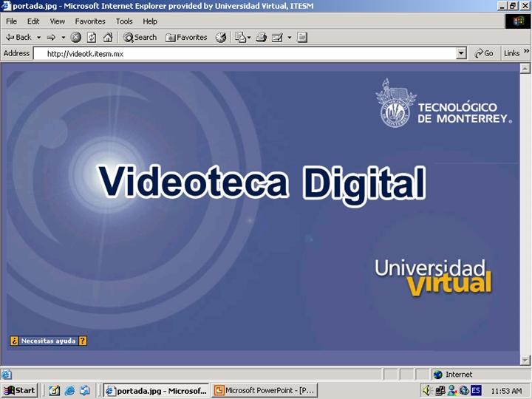Screen dimensions: 532x399
Task: Open the Help menu
Action: [150, 21]
